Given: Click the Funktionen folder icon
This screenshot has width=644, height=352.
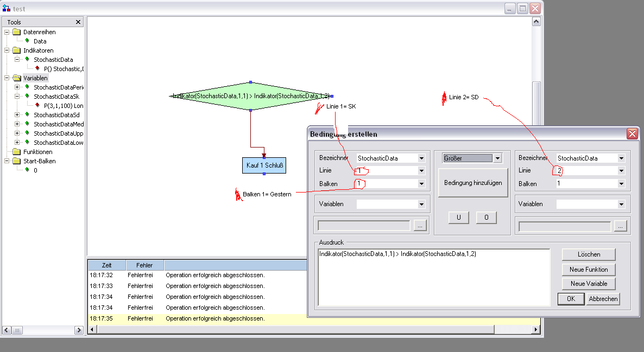Looking at the screenshot, I should (x=16, y=152).
